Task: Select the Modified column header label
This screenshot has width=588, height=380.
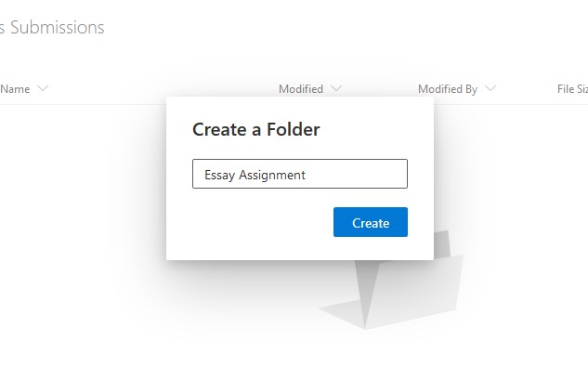Action: tap(301, 89)
